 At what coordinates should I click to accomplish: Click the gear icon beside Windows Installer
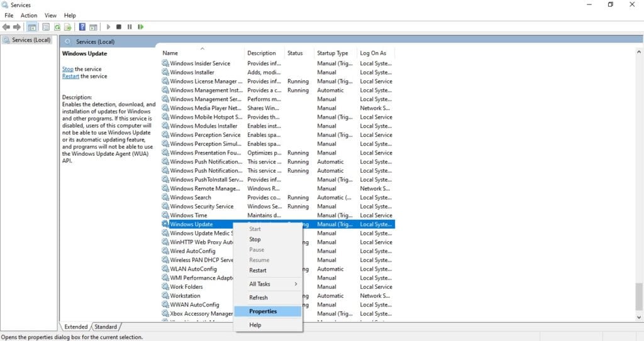(165, 72)
